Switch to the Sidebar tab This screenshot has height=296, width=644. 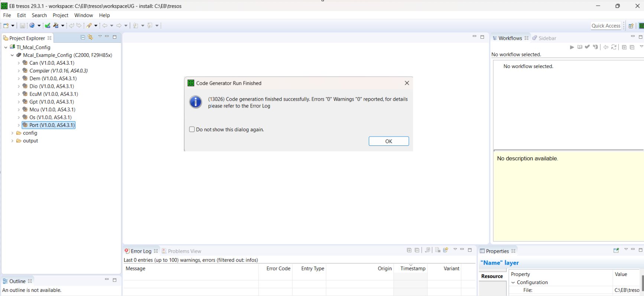pyautogui.click(x=547, y=38)
